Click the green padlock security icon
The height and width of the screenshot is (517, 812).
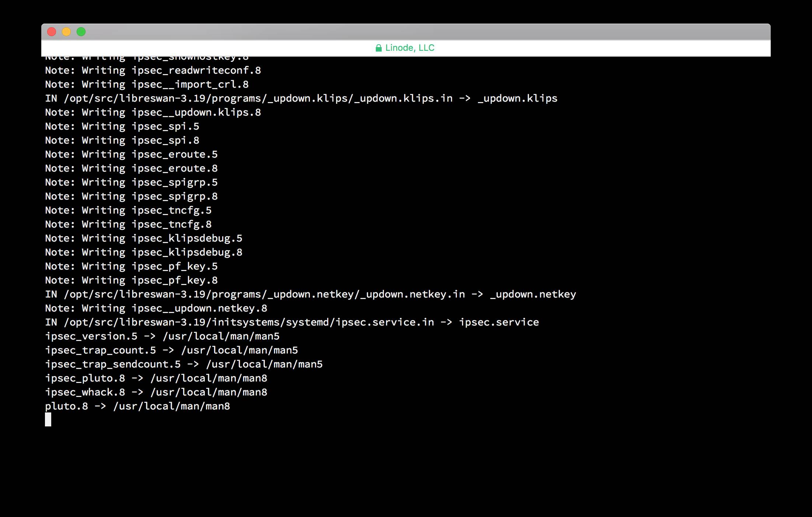point(378,48)
